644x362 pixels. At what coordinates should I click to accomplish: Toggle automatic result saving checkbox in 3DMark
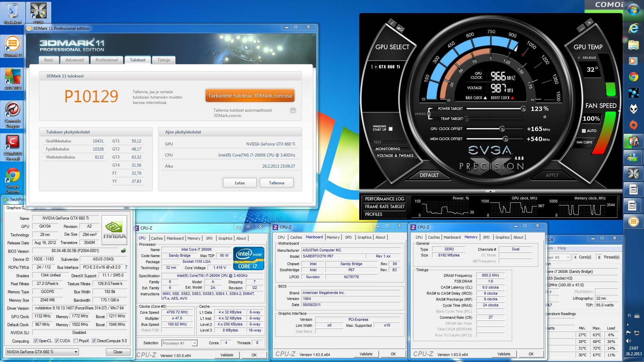(x=293, y=110)
